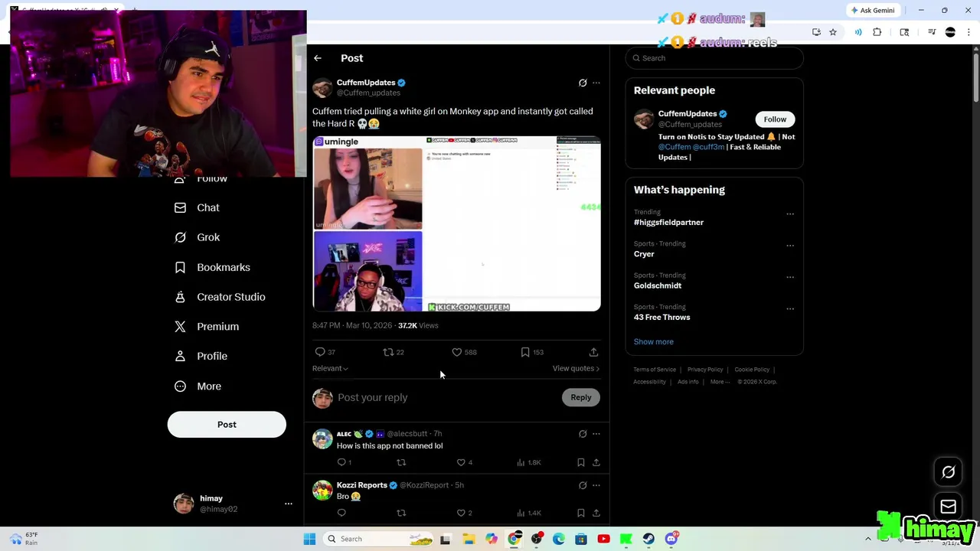Bookmark the post showing 153 bookmarks
Image resolution: width=980 pixels, height=551 pixels.
click(525, 352)
